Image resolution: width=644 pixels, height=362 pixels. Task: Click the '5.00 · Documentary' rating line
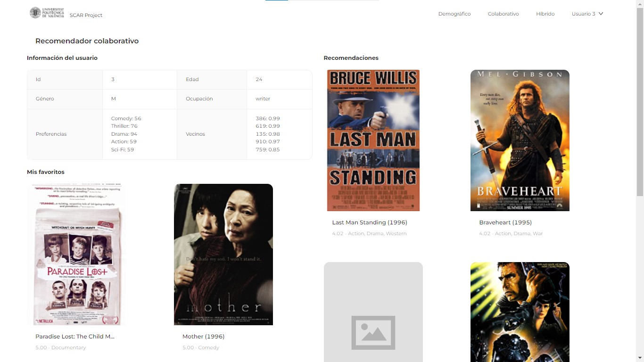61,348
